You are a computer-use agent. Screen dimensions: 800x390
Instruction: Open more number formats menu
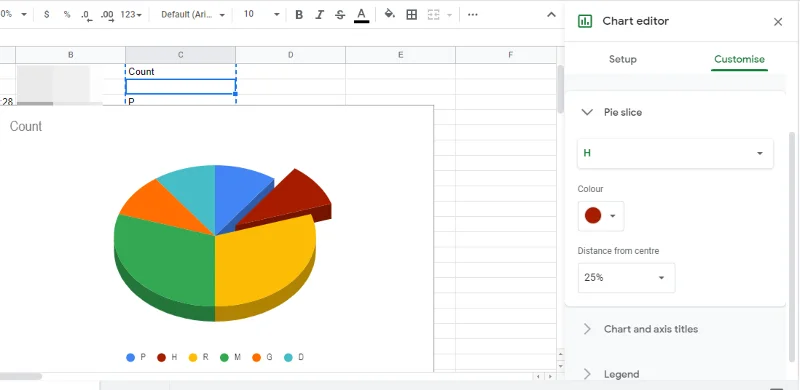(131, 15)
